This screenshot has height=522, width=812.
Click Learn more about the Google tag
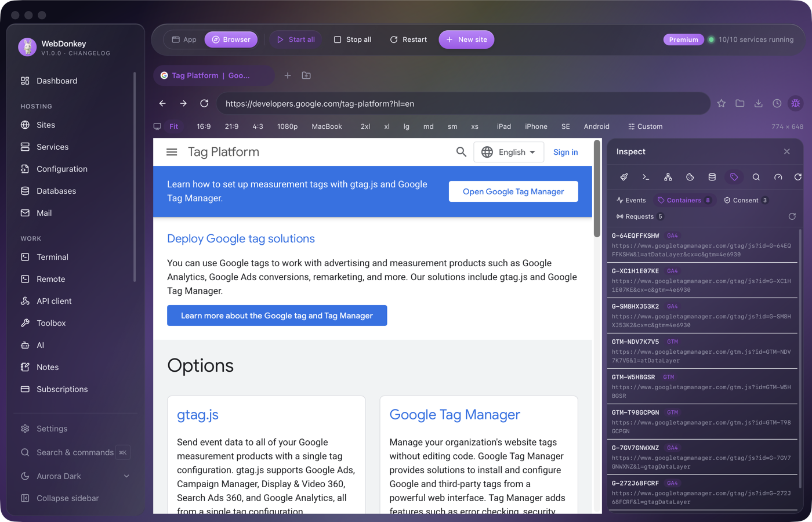tap(277, 316)
